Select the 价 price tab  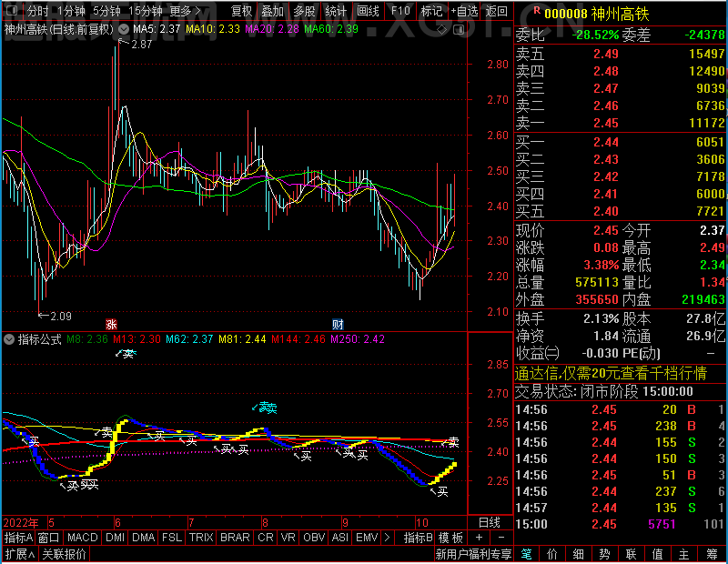pos(552,554)
